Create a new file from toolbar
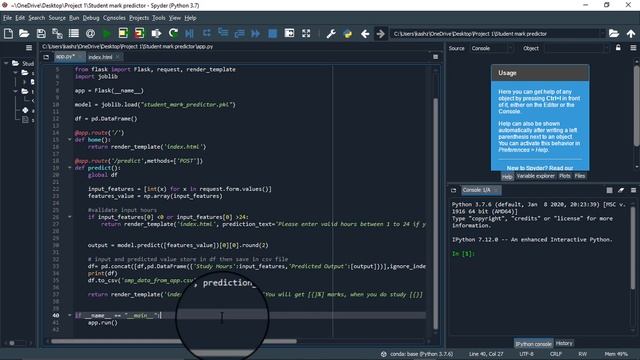Image resolution: width=640 pixels, height=360 pixels. coord(8,33)
